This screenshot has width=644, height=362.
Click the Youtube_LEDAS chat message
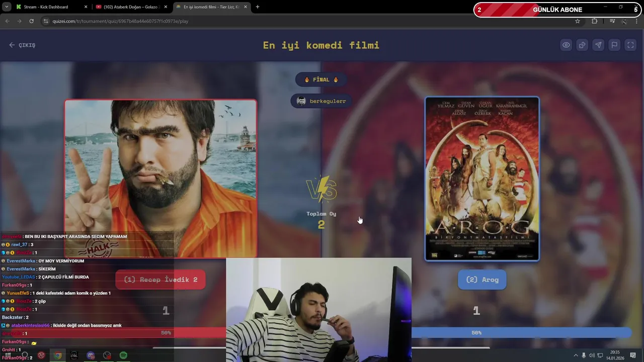[x=45, y=277]
